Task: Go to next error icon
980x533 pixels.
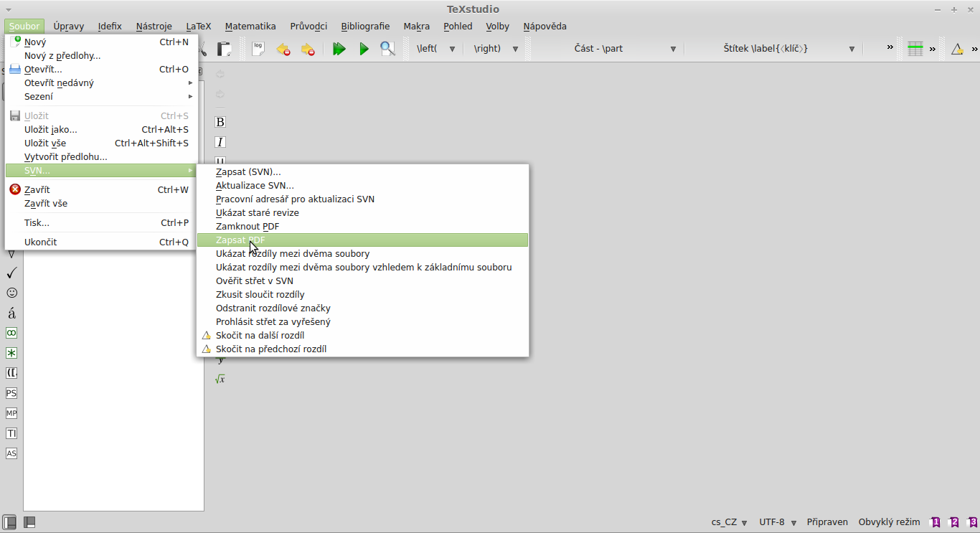Action: coord(308,49)
